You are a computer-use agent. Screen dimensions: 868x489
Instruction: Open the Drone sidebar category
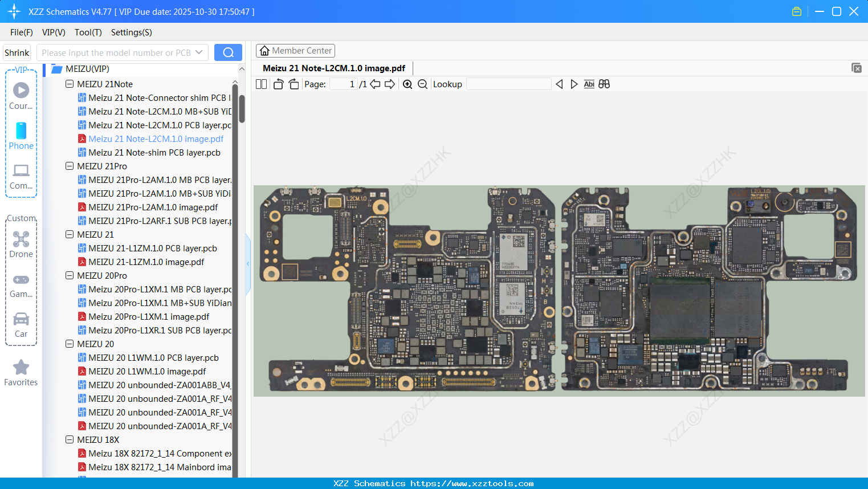[x=21, y=244]
